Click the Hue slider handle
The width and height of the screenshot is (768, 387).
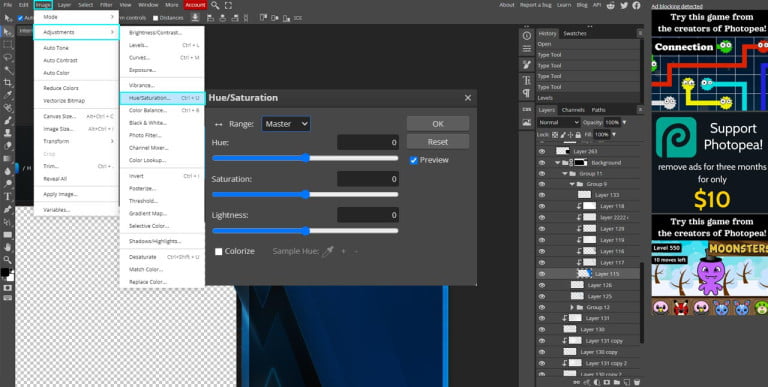pos(306,158)
